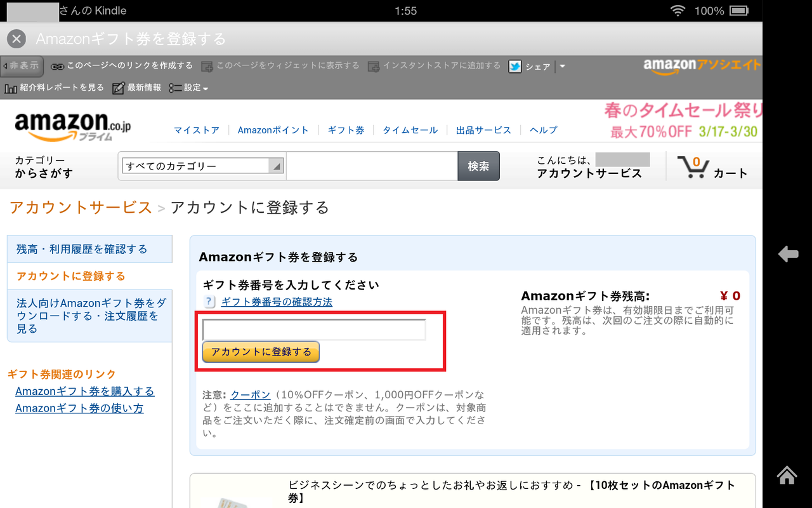Open the タイムセール menu item
Image resolution: width=812 pixels, height=508 pixels.
[410, 130]
